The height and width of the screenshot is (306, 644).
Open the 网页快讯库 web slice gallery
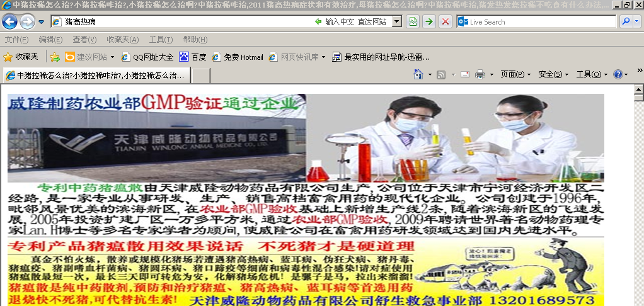[x=297, y=57]
